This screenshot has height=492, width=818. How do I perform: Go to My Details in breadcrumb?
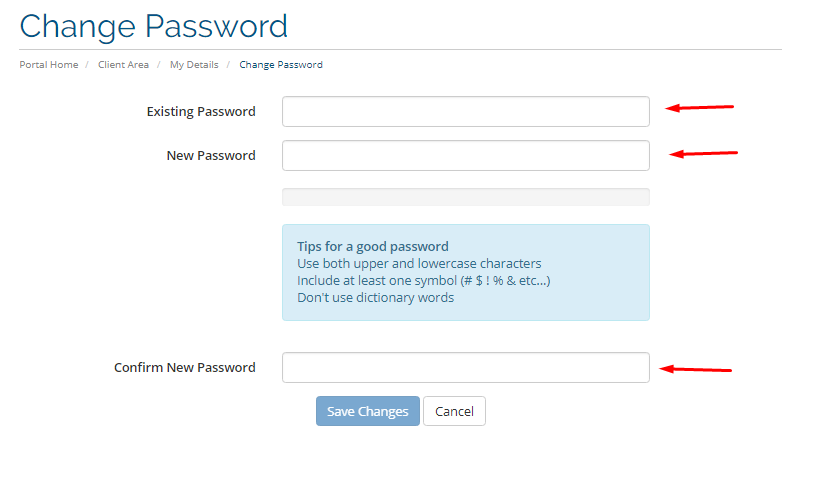point(194,65)
